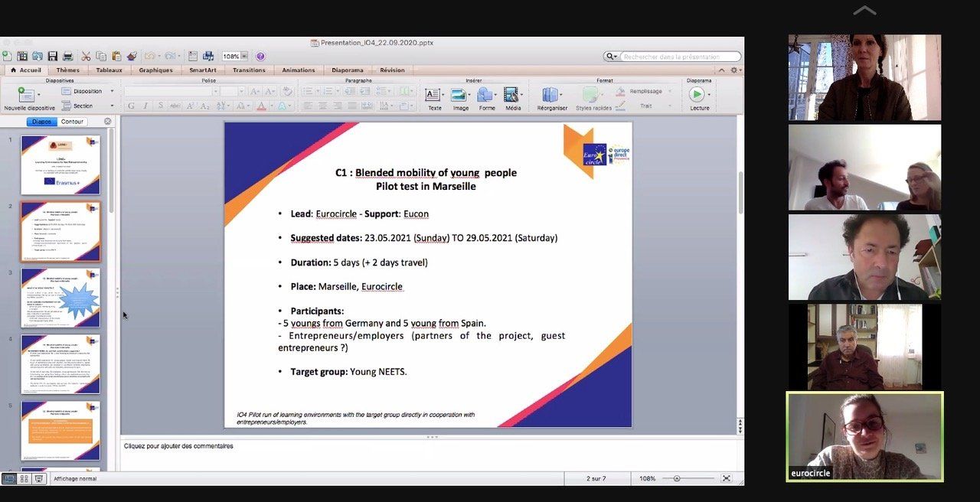Click the Print icon in toolbar
The width and height of the screenshot is (980, 502).
(x=67, y=56)
